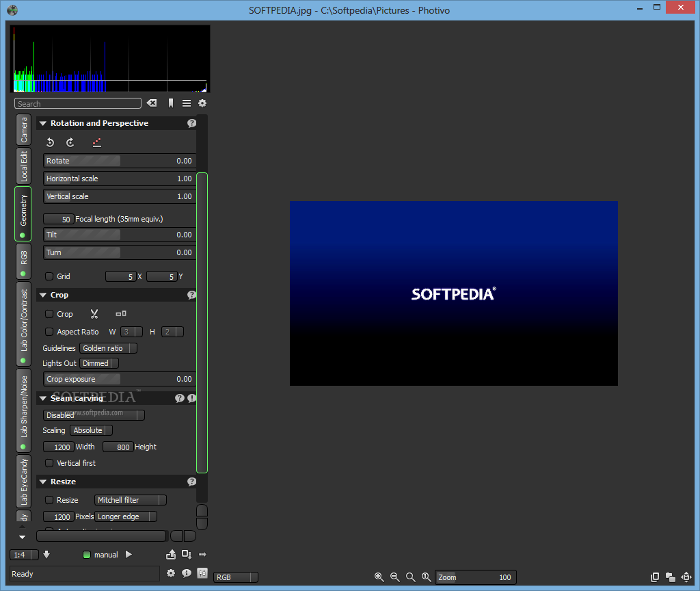Image resolution: width=700 pixels, height=591 pixels.
Task: Switch to the Camera tab
Action: (x=24, y=129)
